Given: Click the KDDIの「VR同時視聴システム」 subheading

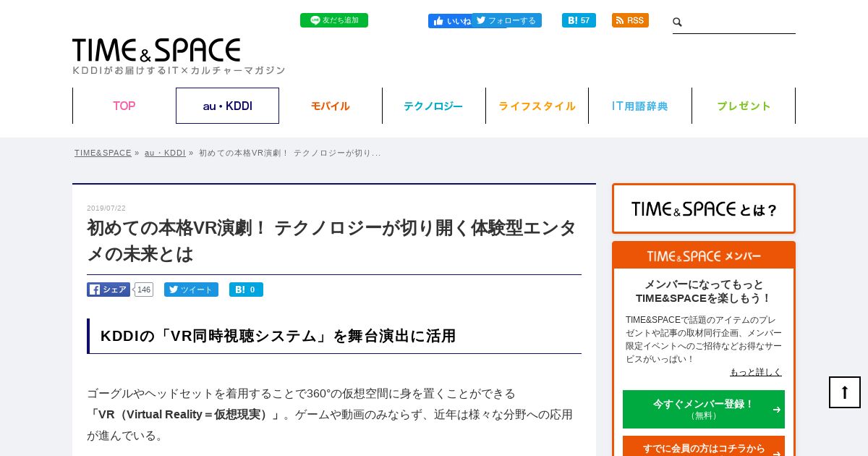Looking at the screenshot, I should pos(278,336).
